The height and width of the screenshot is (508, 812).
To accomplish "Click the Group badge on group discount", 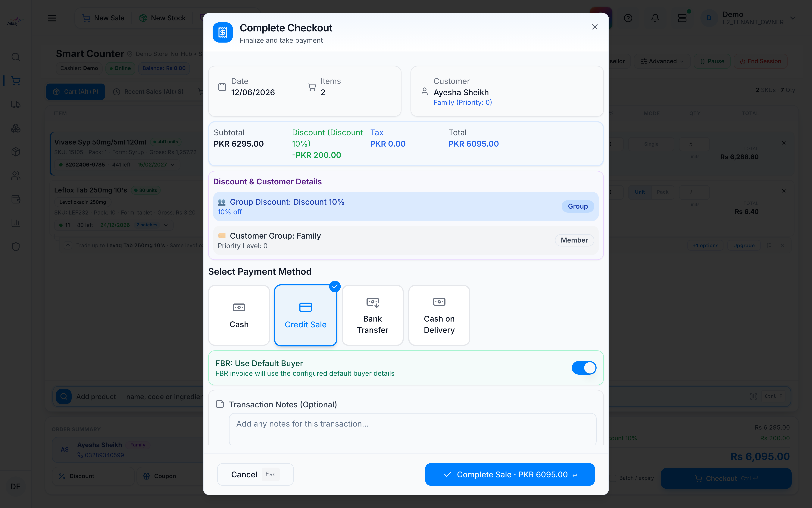I will pyautogui.click(x=577, y=206).
